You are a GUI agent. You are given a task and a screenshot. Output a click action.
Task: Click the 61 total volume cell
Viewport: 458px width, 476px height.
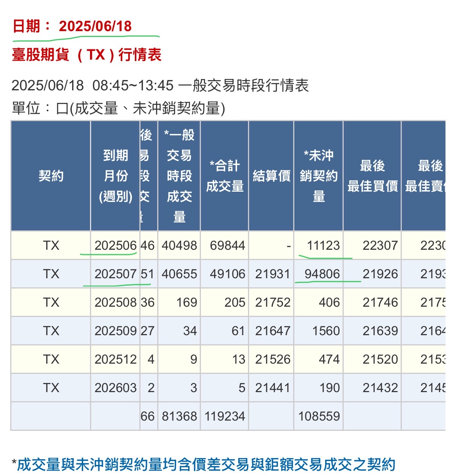point(224,331)
